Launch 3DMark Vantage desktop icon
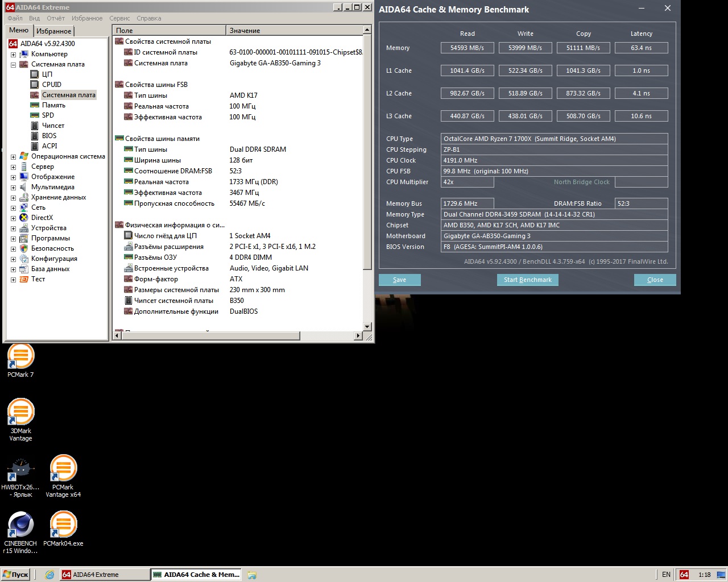The image size is (728, 582). pos(20,420)
